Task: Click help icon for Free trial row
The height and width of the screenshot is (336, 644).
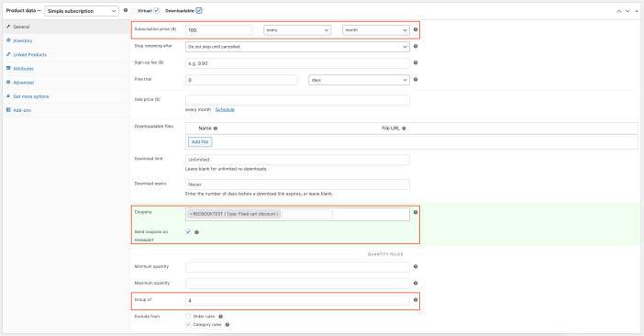Action: pyautogui.click(x=416, y=80)
